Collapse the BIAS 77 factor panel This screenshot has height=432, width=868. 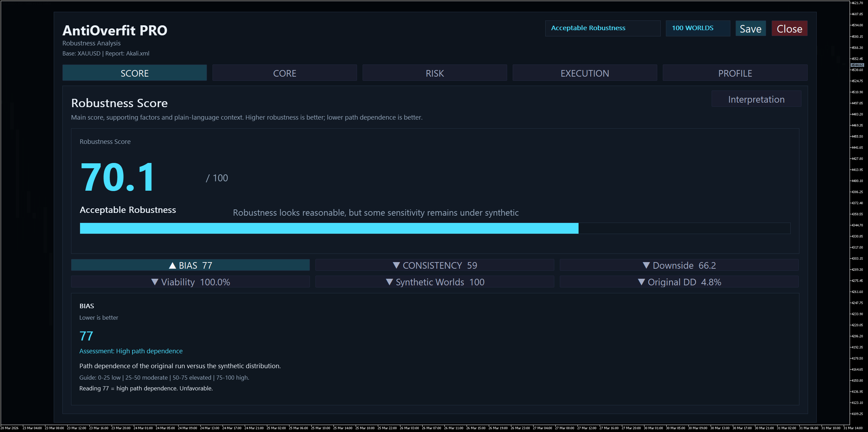190,265
